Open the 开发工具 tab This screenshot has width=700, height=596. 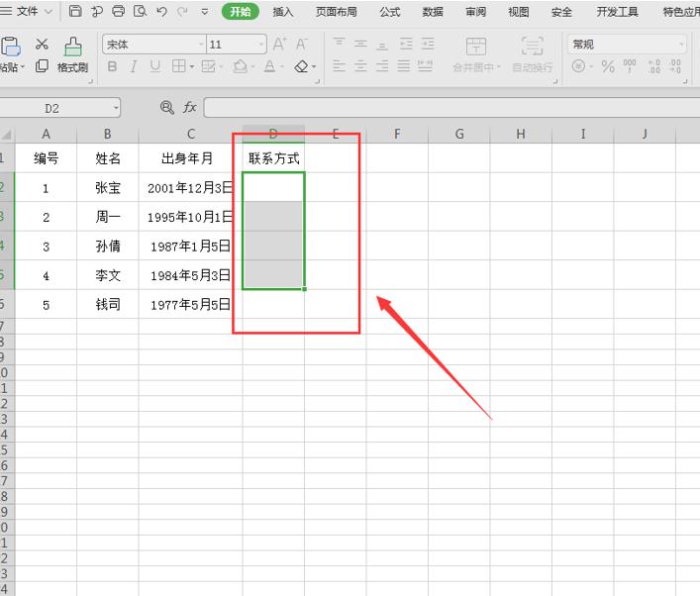click(618, 12)
